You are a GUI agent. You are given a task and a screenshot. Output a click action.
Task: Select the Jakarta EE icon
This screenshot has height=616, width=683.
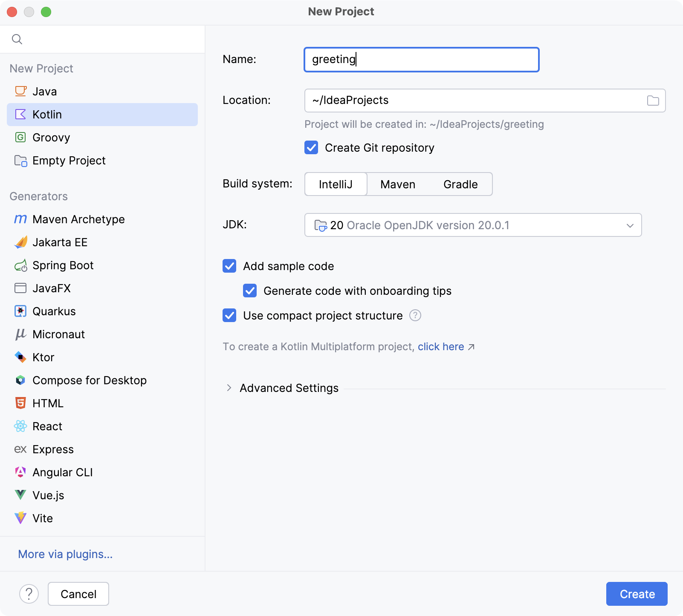(20, 242)
